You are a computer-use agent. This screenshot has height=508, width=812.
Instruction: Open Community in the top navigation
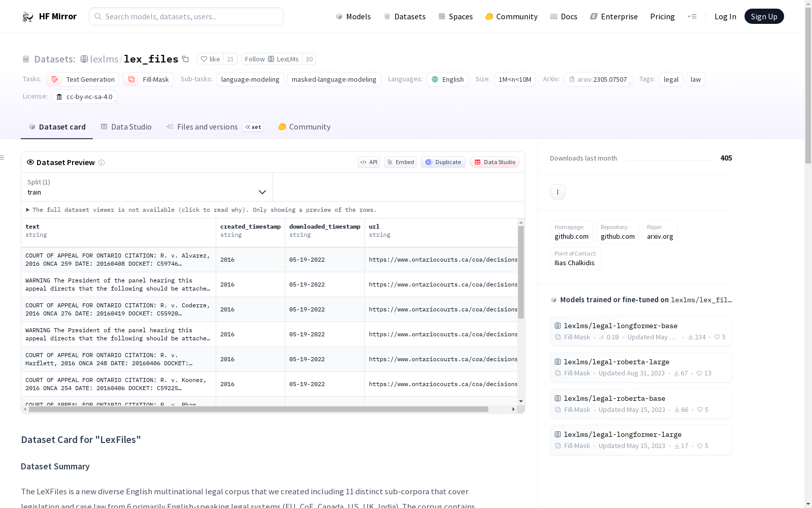[512, 17]
